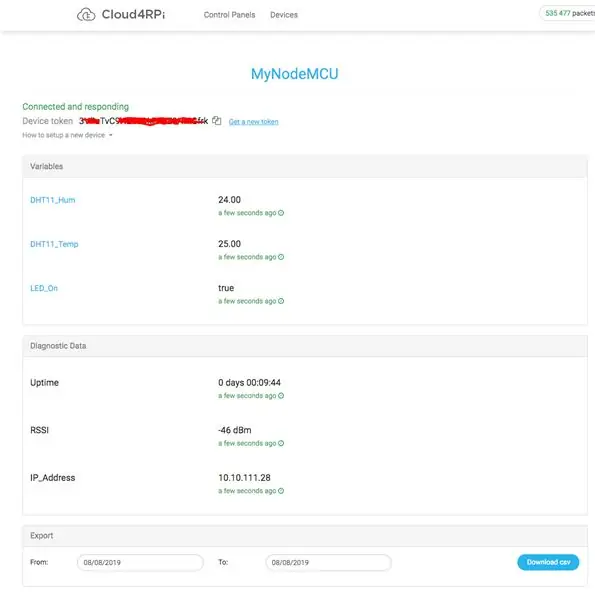Click the Cloud4RPi cloud logo icon

86,15
